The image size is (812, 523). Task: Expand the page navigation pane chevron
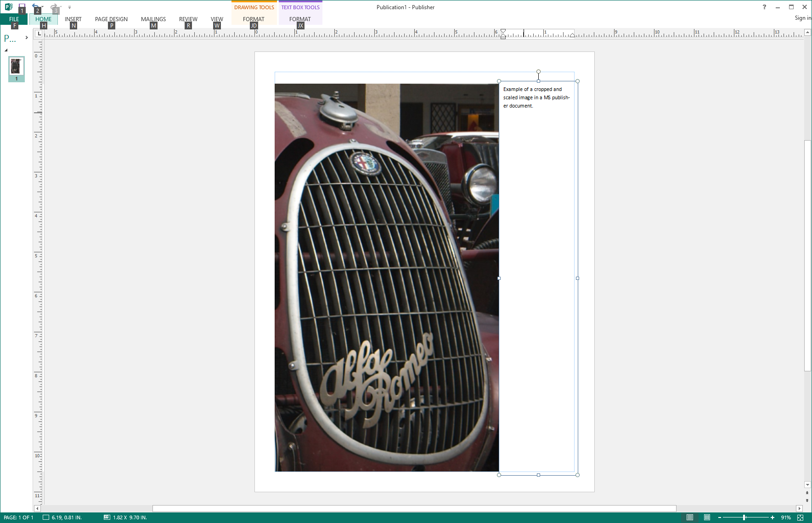pos(27,38)
